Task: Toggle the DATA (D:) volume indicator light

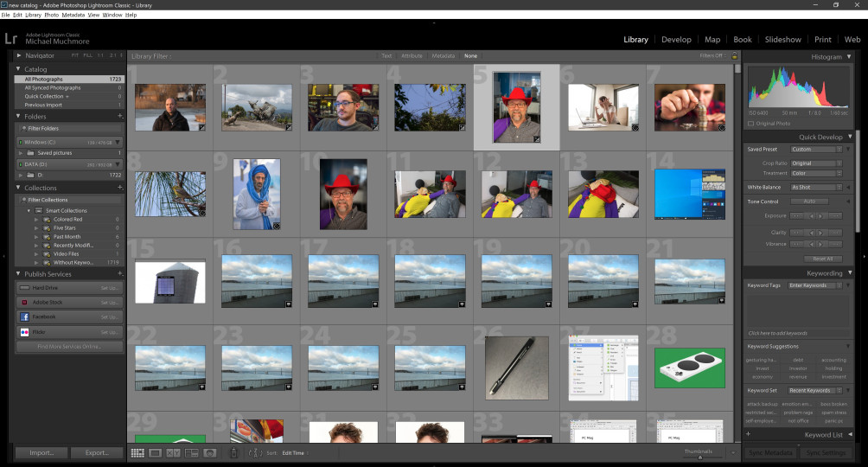Action: 21,164
